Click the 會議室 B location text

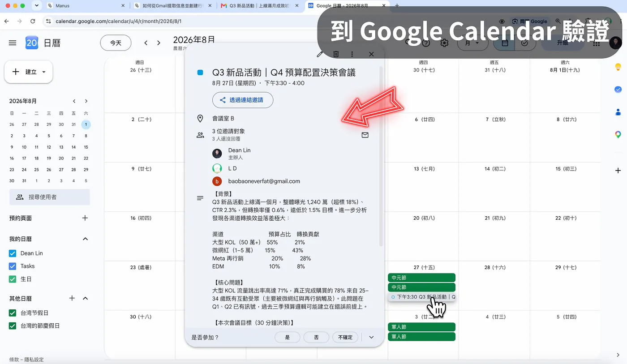coord(223,119)
